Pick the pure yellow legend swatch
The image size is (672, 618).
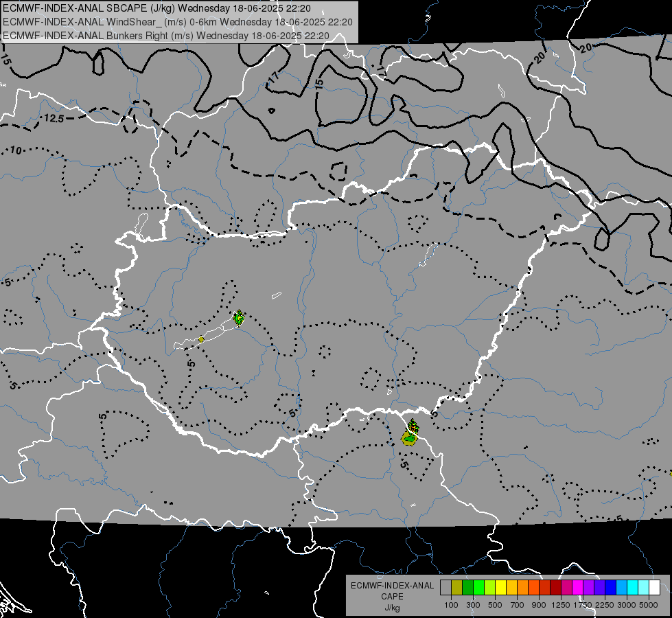pyautogui.click(x=500, y=588)
